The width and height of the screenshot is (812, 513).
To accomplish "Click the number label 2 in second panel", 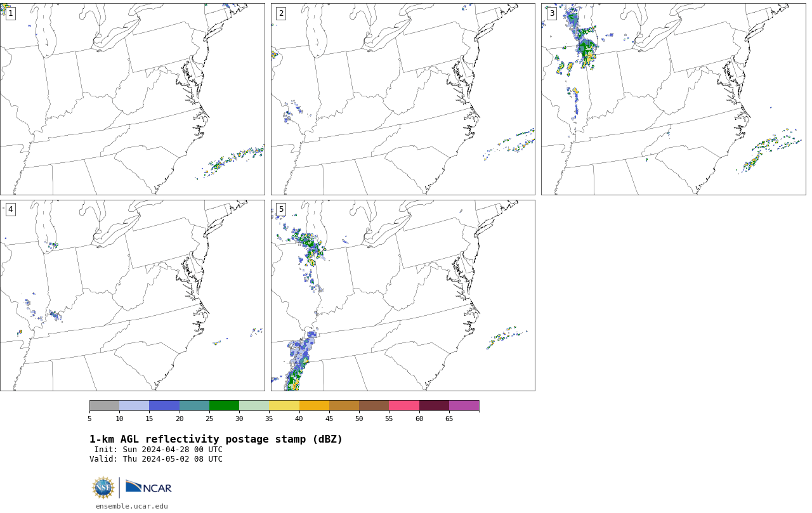I will tap(281, 13).
